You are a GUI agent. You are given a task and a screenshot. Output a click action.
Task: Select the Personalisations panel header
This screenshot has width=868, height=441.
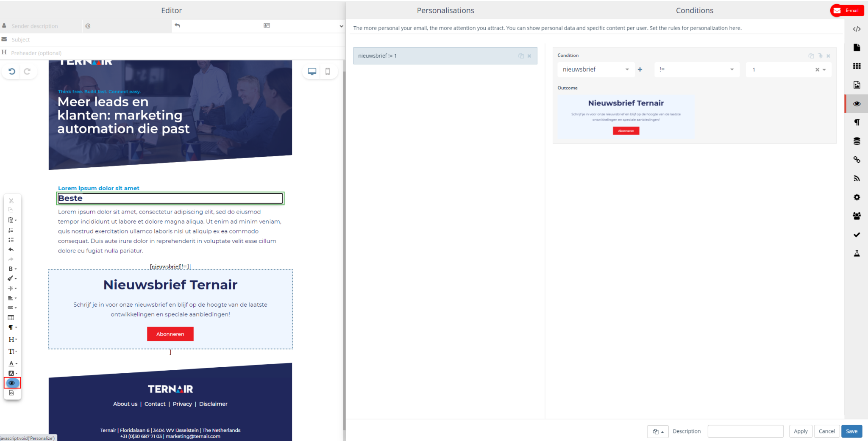(445, 10)
